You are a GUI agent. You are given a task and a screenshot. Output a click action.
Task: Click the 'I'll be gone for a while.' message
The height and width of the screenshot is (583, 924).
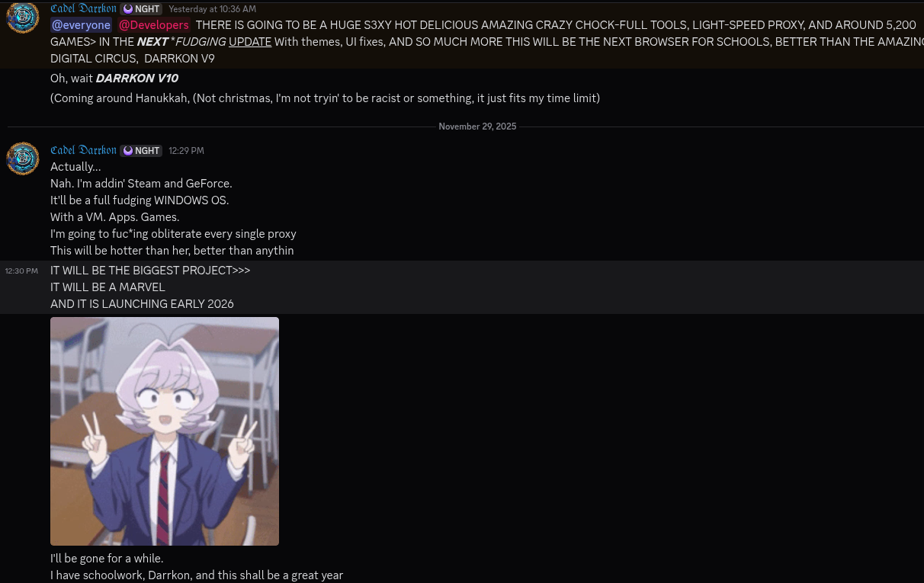click(x=107, y=559)
